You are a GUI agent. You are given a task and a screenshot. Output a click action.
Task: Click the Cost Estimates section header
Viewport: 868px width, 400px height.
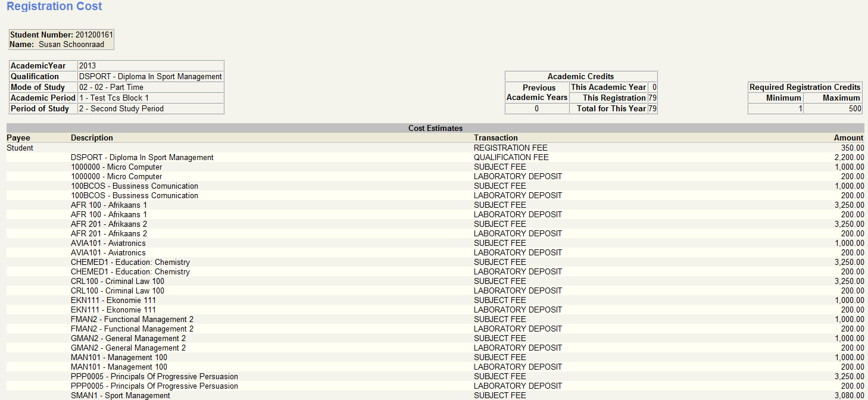(434, 128)
